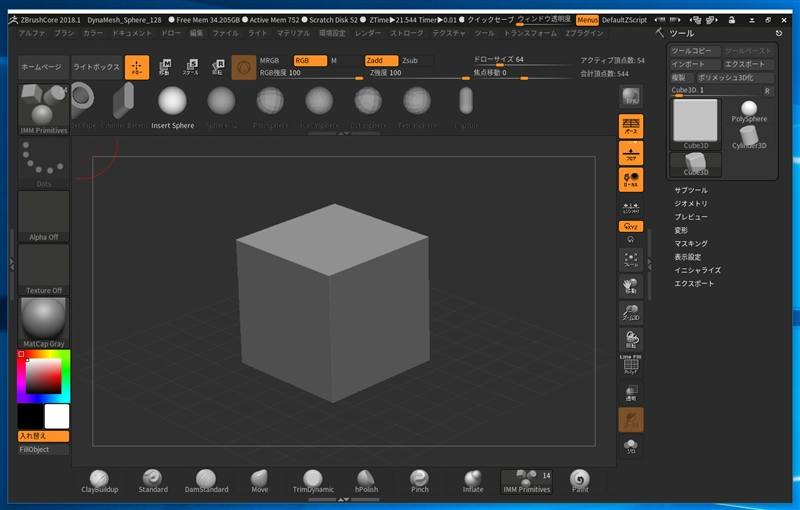Choose the IcosaSphere insert mesh
800x510 pixels.
coord(319,108)
